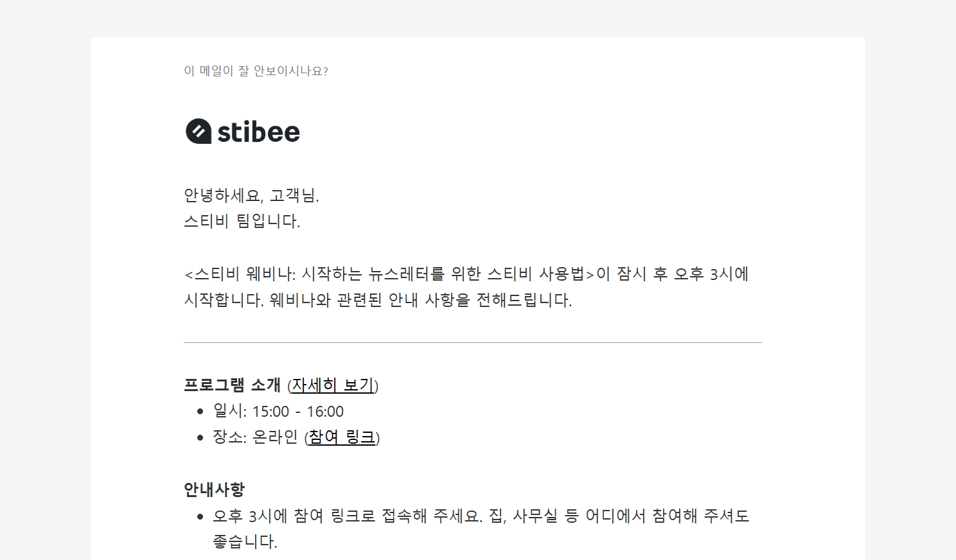Screen dimensions: 956x560
Task: Click the bullet point before '장소'
Action: pos(200,438)
